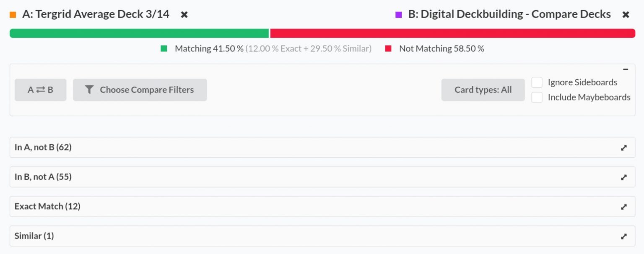Click the green portion of the match bar

[138, 31]
